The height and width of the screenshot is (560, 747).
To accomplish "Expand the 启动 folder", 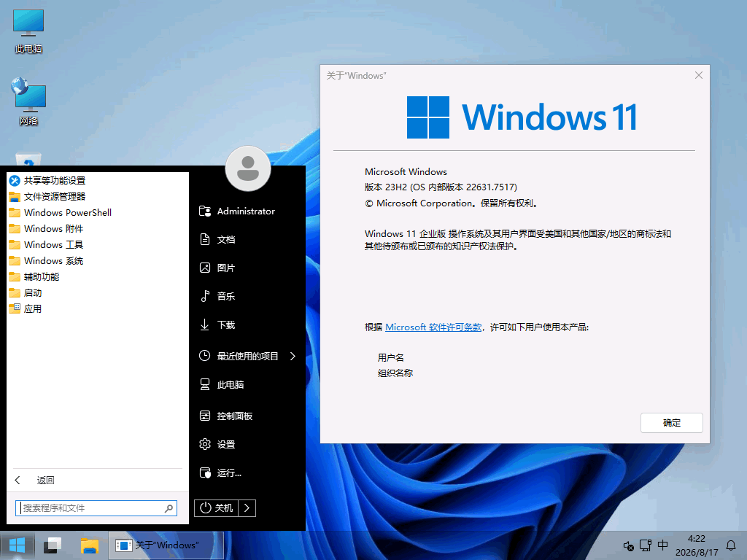I will [x=98, y=293].
